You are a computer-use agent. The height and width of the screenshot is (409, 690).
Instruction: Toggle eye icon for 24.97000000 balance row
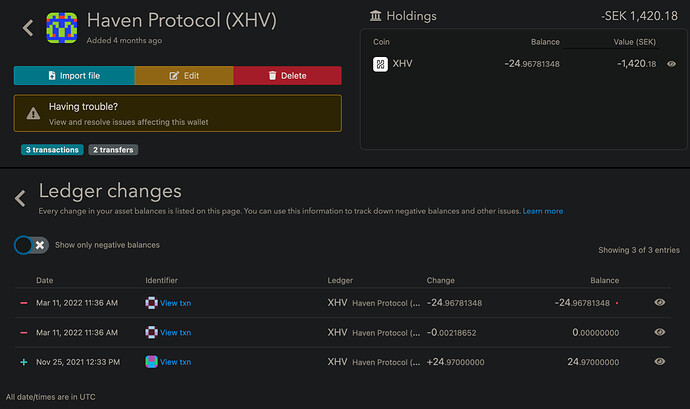coord(659,361)
